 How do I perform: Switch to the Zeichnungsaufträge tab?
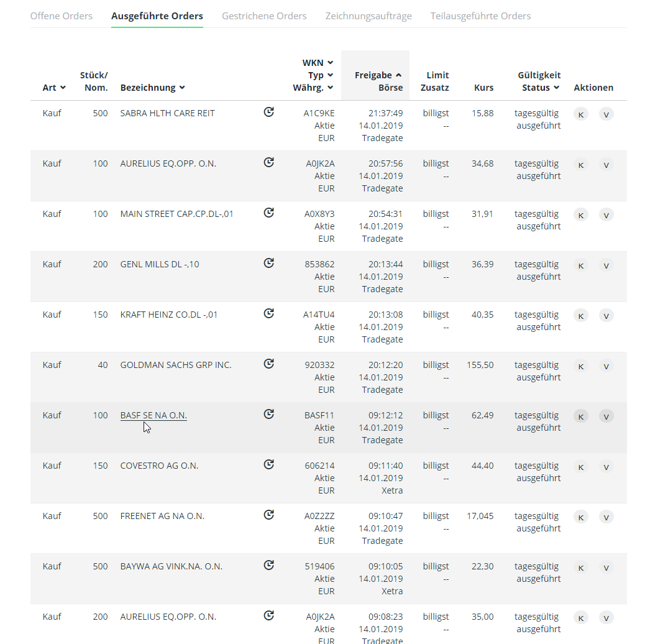pos(368,16)
